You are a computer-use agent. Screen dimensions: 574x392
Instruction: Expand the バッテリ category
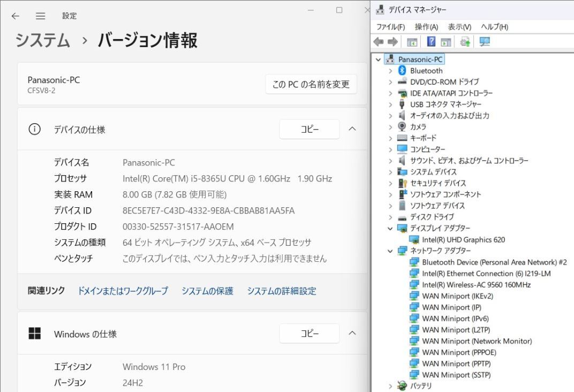click(x=390, y=386)
